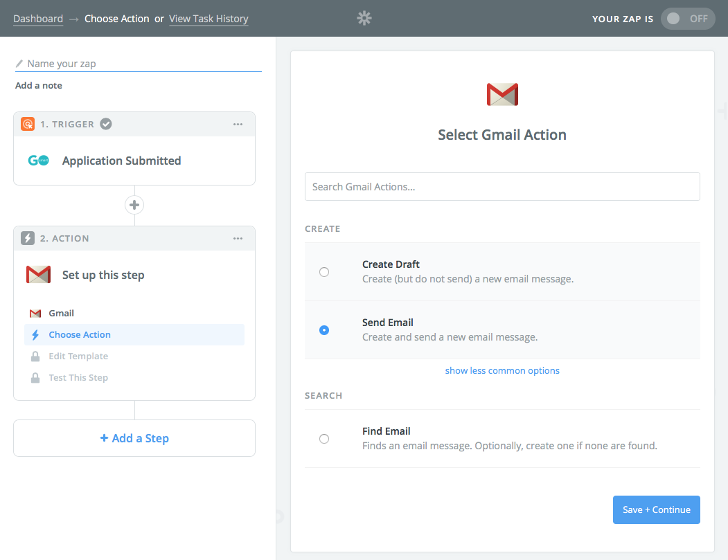Click the Select Gmail Action heading

click(502, 134)
